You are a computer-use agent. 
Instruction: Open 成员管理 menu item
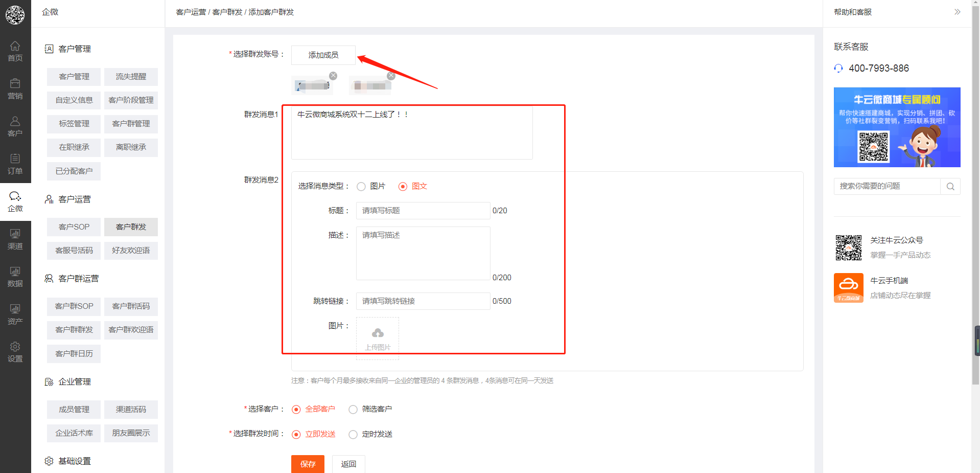click(74, 410)
